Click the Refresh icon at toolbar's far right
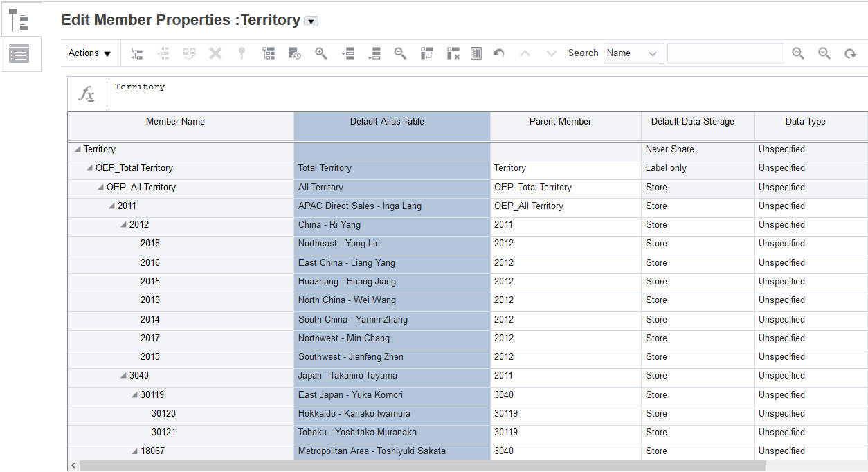868x472 pixels. [850, 53]
